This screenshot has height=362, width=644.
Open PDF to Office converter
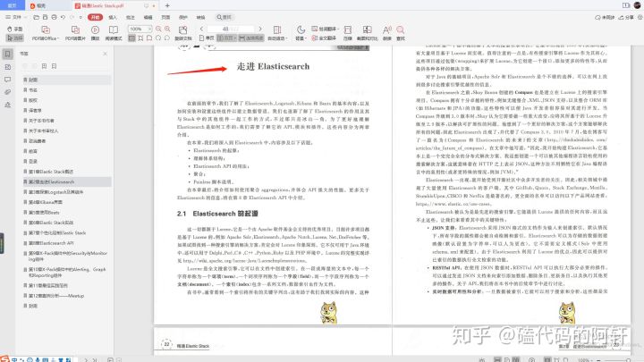(46, 33)
